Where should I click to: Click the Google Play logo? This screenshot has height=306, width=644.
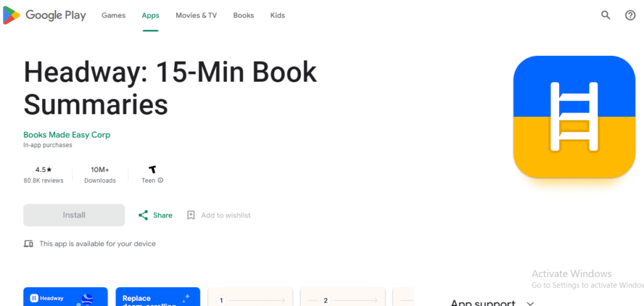click(45, 16)
